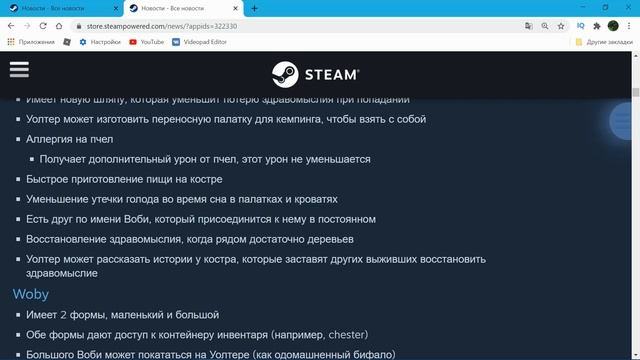Bookmark this page with the star
The width and height of the screenshot is (640, 360).
(x=561, y=26)
